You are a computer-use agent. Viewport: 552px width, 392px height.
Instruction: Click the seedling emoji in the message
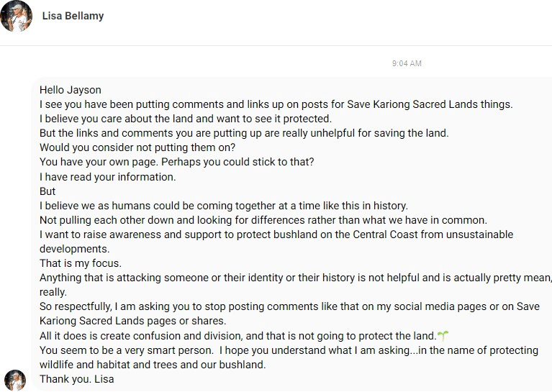pyautogui.click(x=443, y=336)
